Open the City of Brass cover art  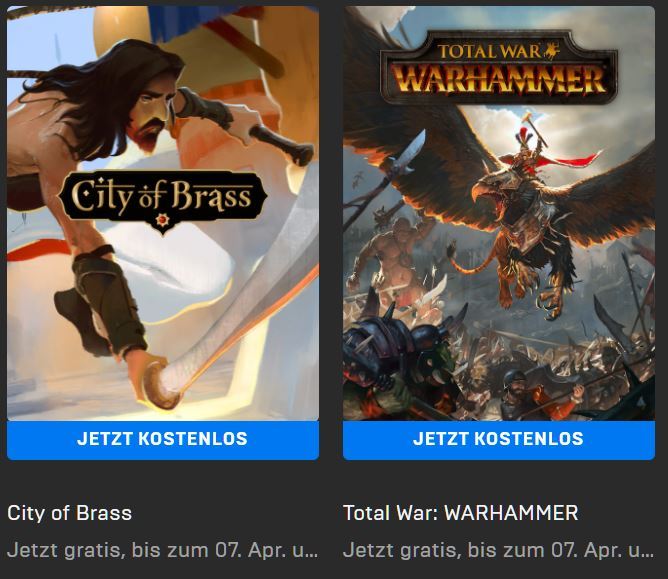click(163, 213)
